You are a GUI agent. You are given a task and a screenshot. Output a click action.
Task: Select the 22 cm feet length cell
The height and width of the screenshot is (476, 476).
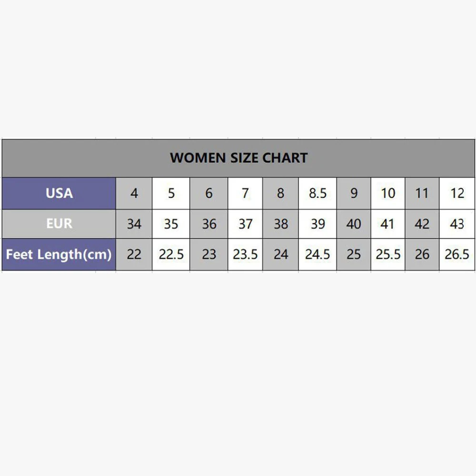[134, 254]
